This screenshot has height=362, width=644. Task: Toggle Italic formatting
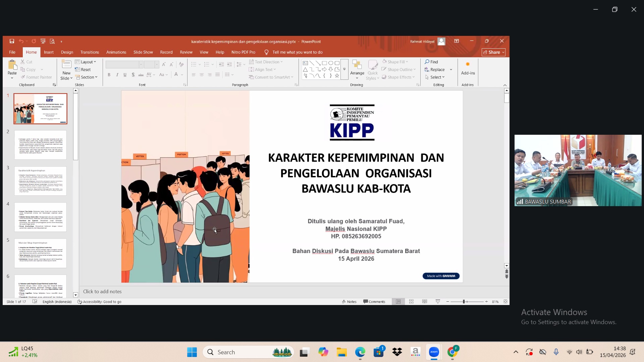(117, 75)
